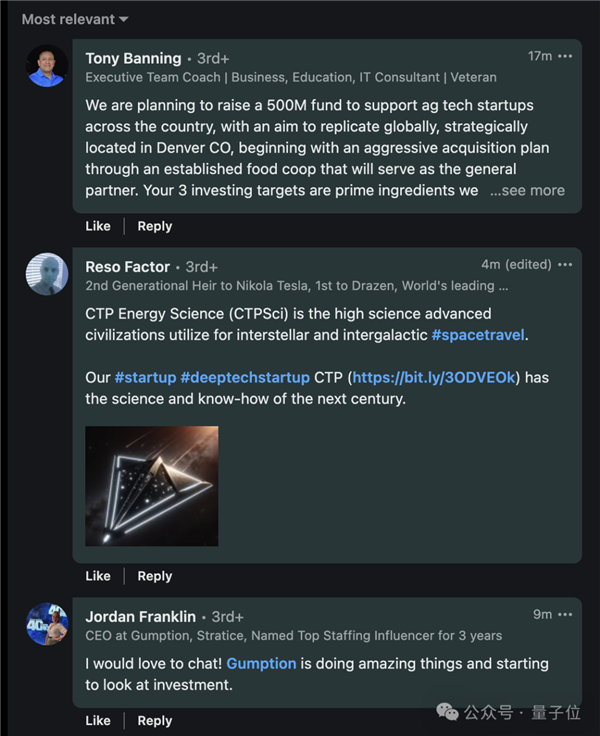The image size is (600, 736).
Task: Open more options on Tony Banning's comment
Action: pos(565,56)
